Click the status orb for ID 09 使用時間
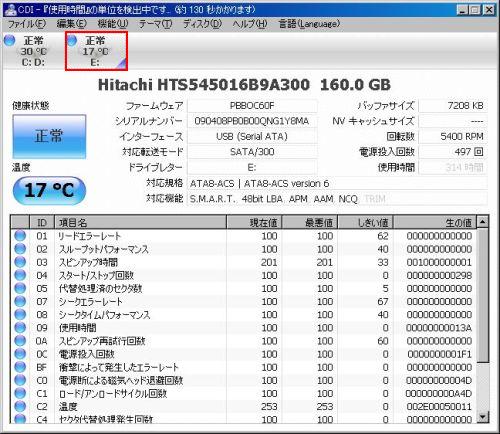 pyautogui.click(x=20, y=328)
